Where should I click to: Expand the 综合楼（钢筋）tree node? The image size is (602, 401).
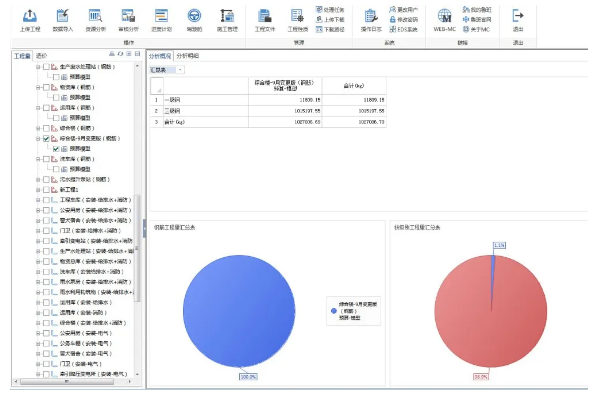[x=38, y=128]
